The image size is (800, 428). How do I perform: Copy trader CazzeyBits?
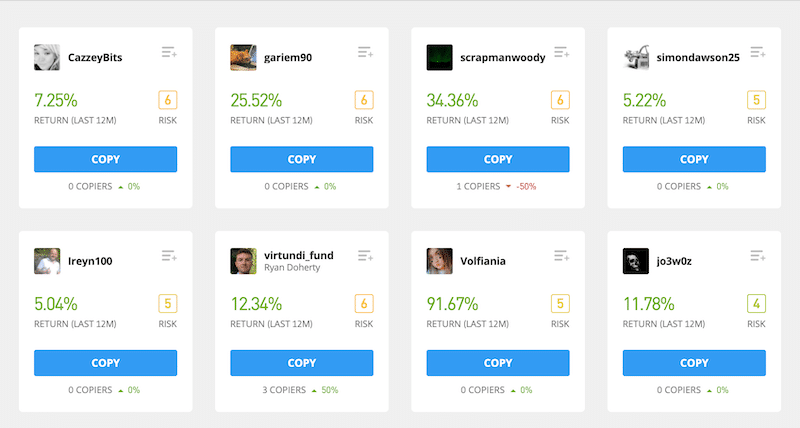[x=106, y=159]
